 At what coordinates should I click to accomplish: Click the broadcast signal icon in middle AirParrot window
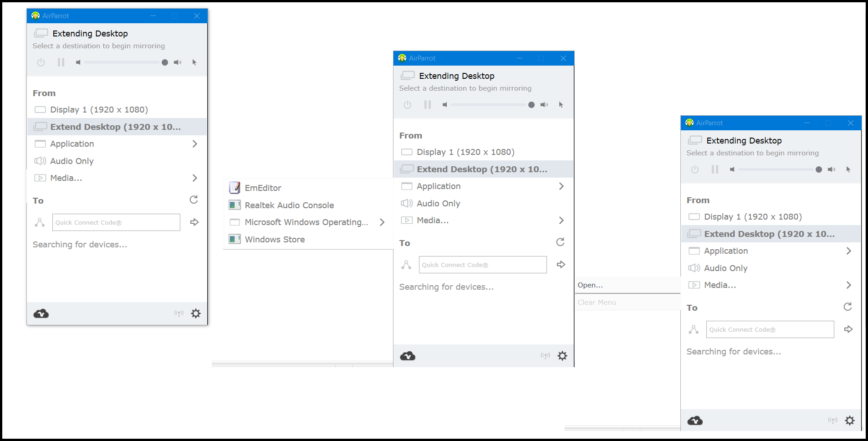(x=546, y=356)
